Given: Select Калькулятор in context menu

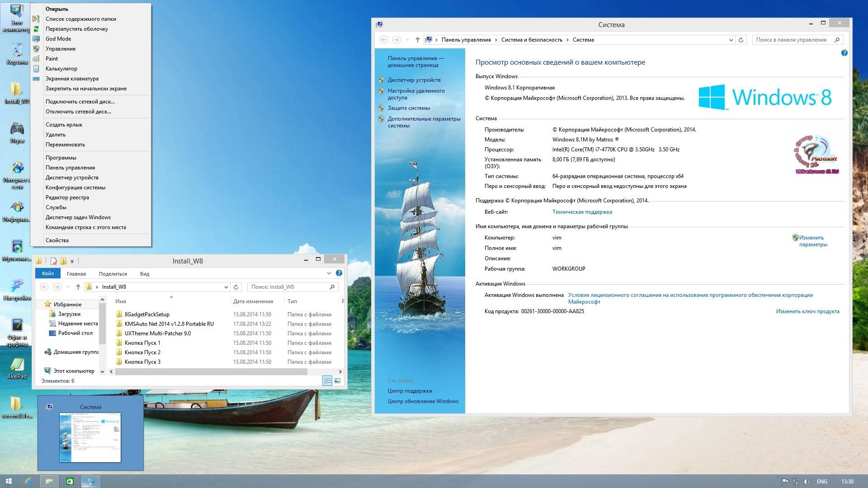Looking at the screenshot, I should click(91, 69).
